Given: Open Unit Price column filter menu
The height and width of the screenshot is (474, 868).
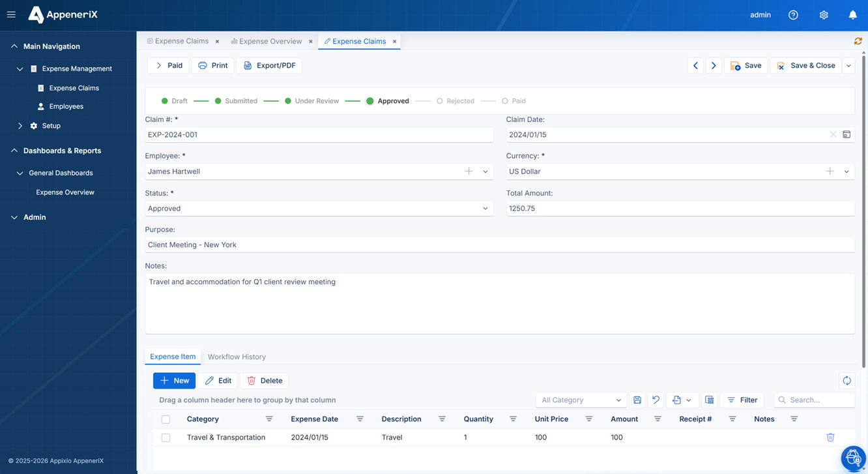Looking at the screenshot, I should point(588,419).
